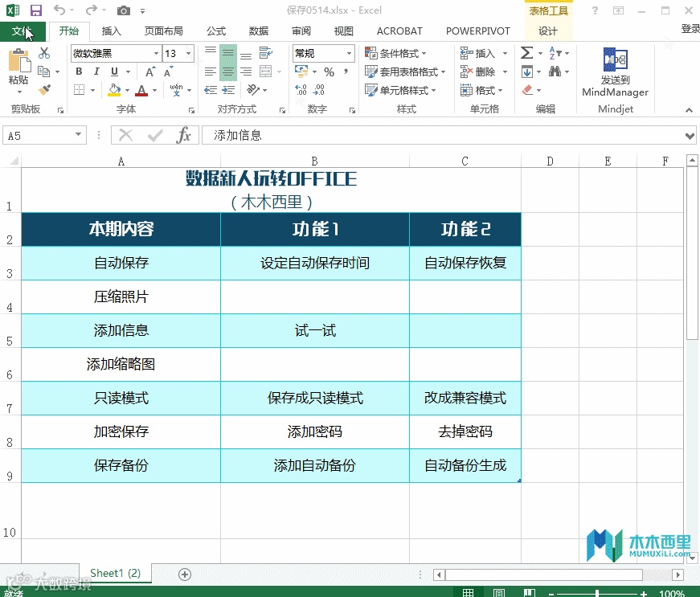This screenshot has width=700, height=597.
Task: Toggle center horizontal alignment
Action: coord(228,72)
